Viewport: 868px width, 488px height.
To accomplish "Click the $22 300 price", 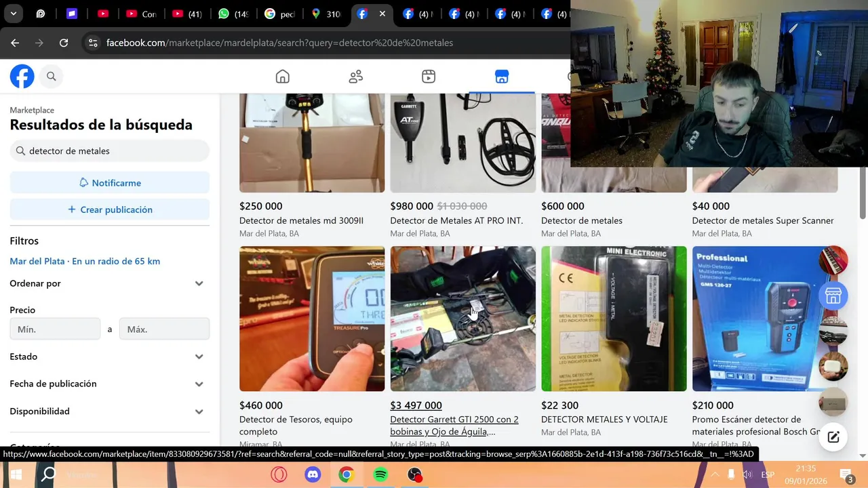I will pyautogui.click(x=559, y=405).
